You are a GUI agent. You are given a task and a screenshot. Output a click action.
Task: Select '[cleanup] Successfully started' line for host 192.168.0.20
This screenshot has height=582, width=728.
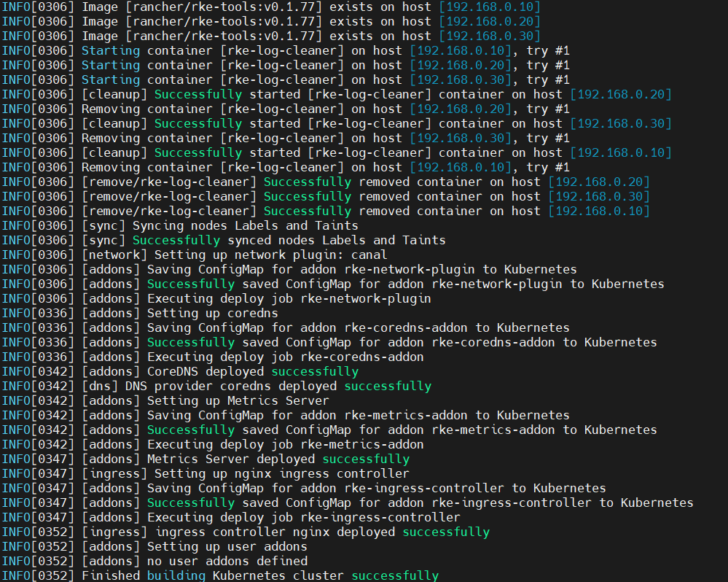click(337, 94)
